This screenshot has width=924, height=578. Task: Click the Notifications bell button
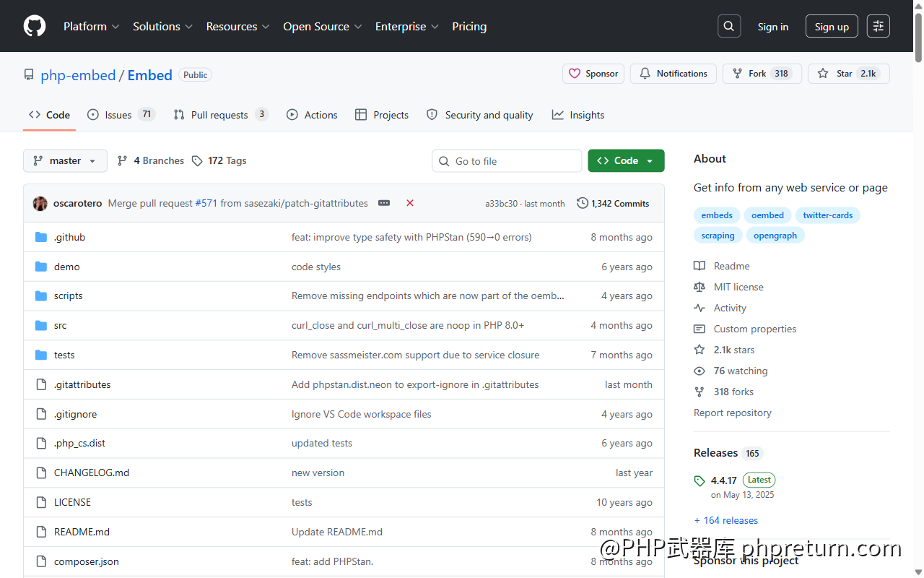674,74
